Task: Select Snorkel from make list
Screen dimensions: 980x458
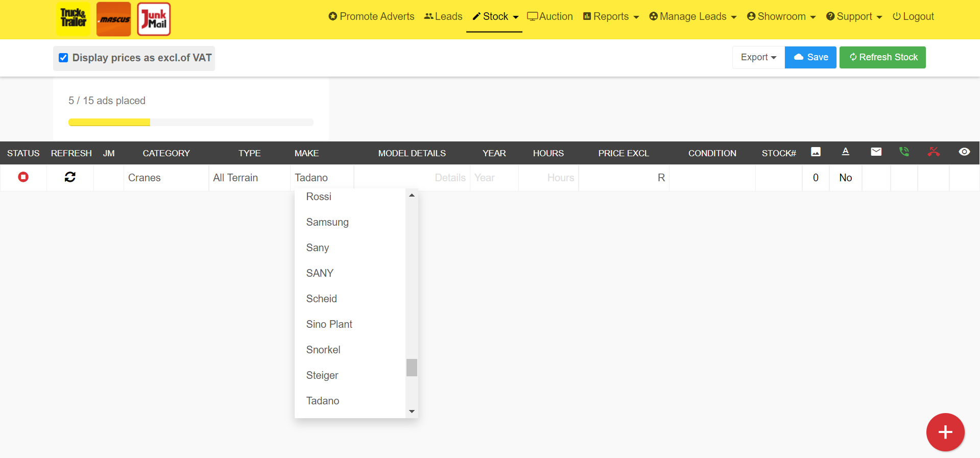Action: (350, 350)
